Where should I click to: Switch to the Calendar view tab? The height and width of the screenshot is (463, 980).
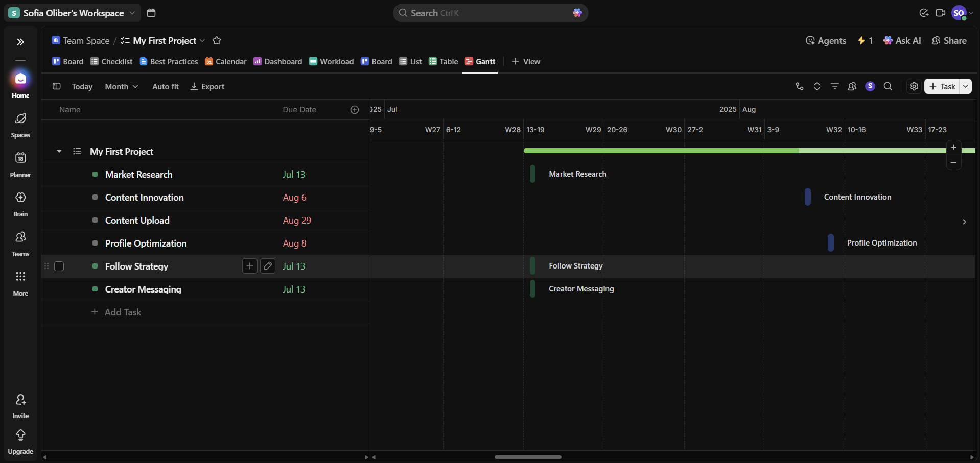(225, 62)
